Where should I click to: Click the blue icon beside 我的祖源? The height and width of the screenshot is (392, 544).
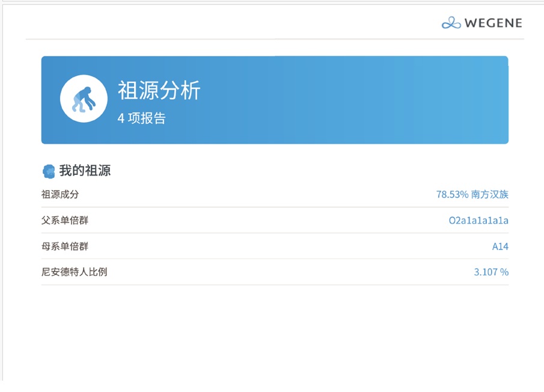[x=49, y=171]
